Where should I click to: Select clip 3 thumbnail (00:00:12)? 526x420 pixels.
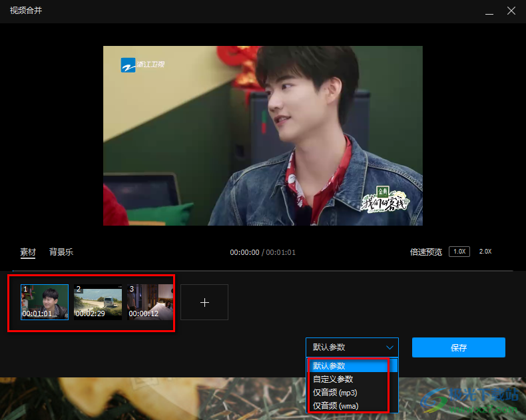pyautogui.click(x=150, y=302)
